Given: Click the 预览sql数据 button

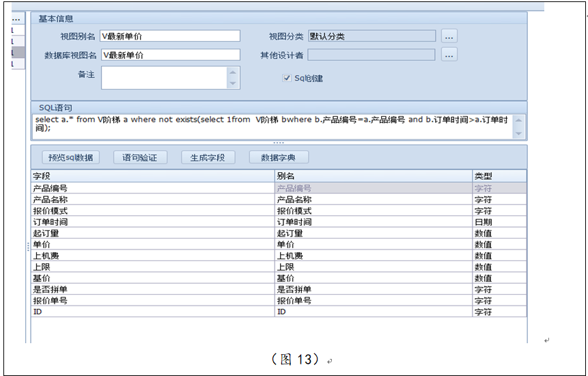Looking at the screenshot, I should pos(70,157).
